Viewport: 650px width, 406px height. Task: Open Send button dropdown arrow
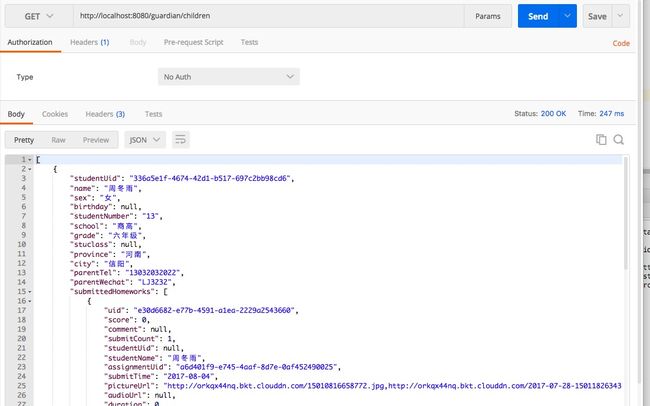tap(568, 16)
